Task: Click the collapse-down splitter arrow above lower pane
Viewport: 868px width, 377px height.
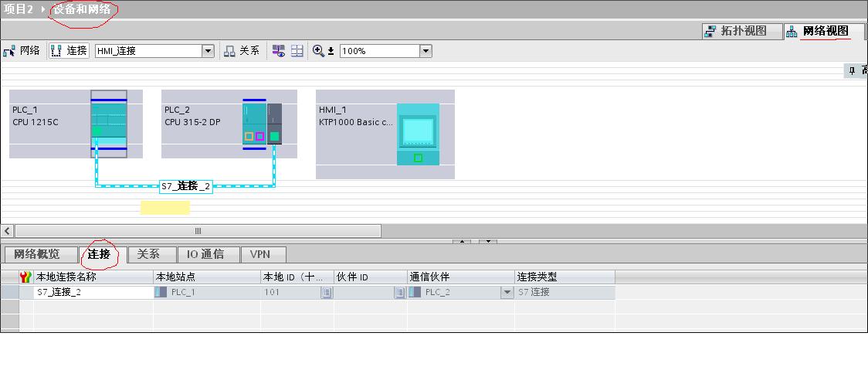Action: tap(488, 241)
